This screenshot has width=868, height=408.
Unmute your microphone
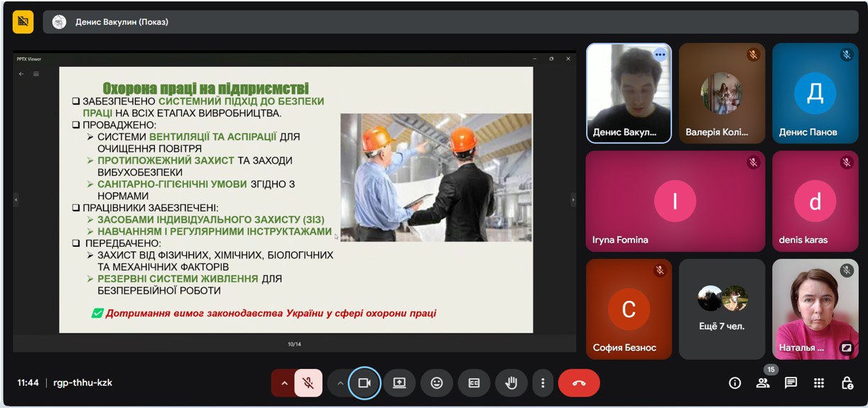coord(308,383)
